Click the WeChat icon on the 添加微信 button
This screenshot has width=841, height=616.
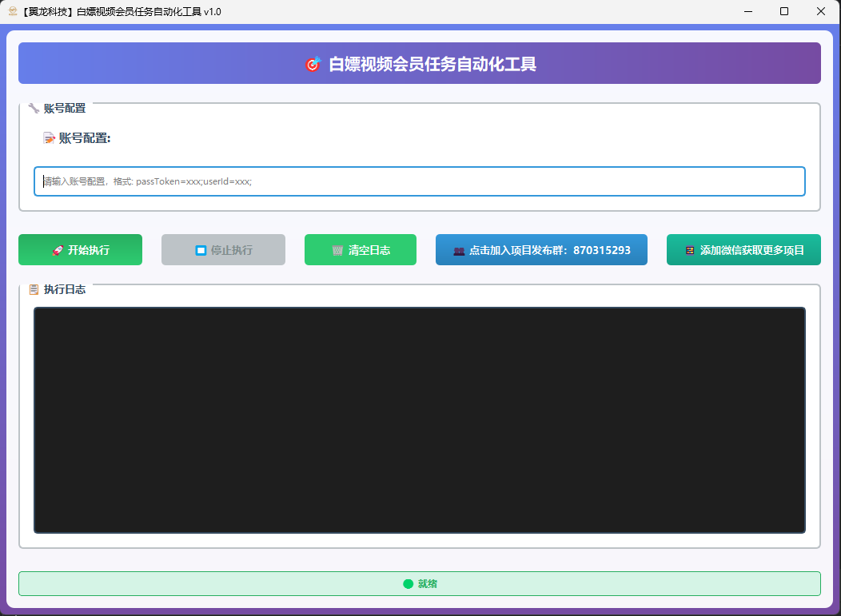pos(689,249)
